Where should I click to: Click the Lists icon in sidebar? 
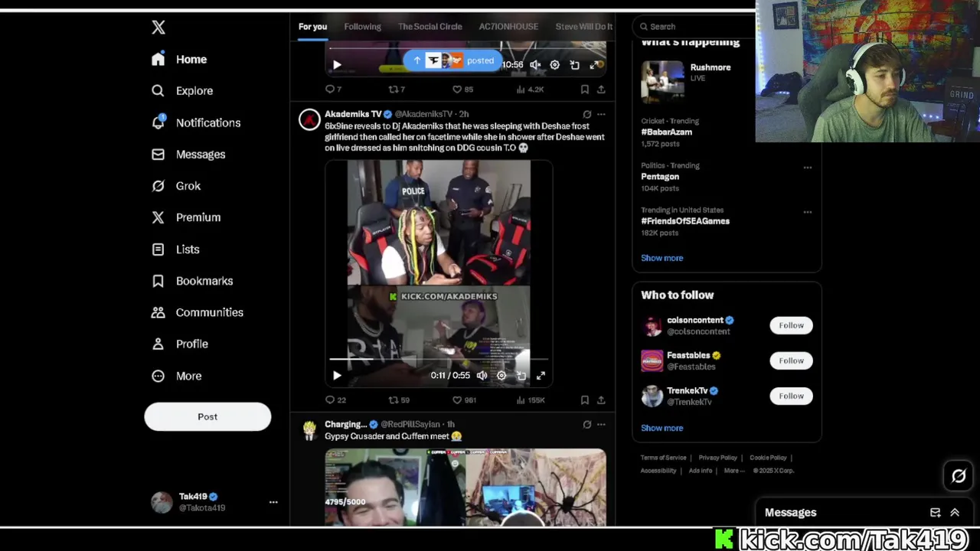158,249
